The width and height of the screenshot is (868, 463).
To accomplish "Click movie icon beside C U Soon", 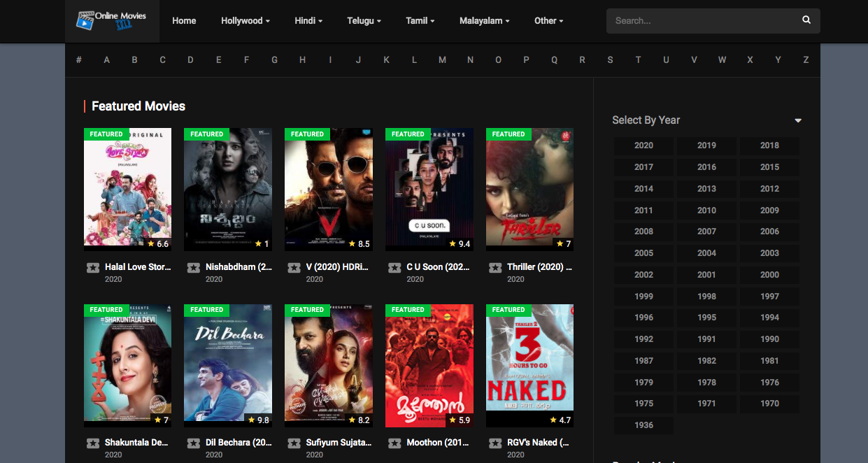I will click(395, 267).
